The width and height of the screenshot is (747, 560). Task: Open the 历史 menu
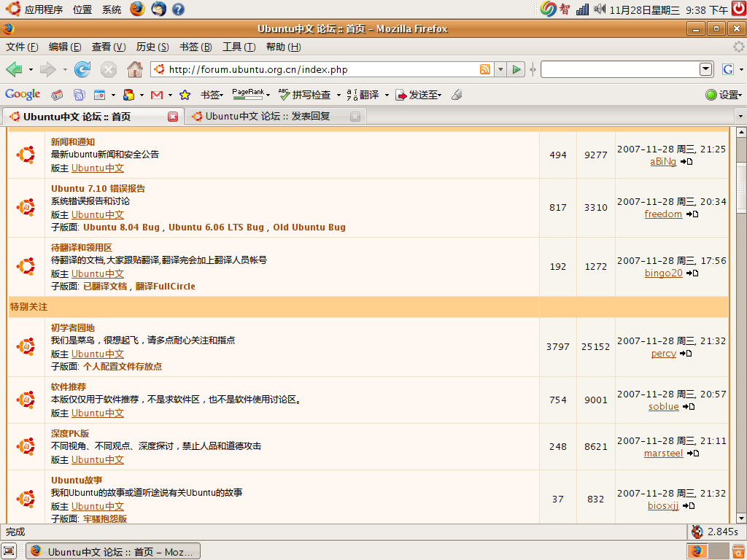point(152,47)
